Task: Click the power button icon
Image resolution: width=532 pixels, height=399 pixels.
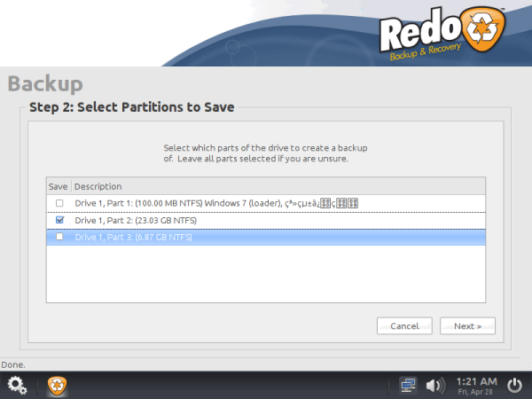Action: [x=514, y=386]
